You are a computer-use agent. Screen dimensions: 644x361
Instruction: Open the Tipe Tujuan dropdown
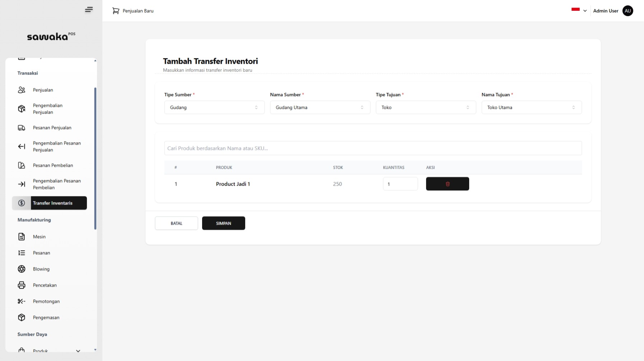coord(426,108)
